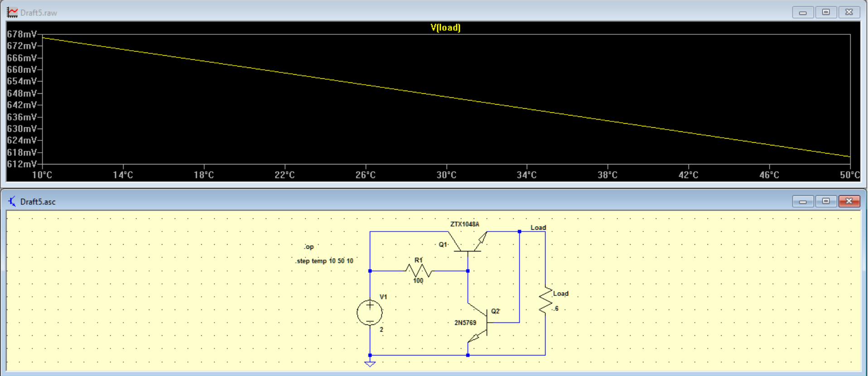Click the R1 reference label
Screen dimensions: 868x376
418,260
